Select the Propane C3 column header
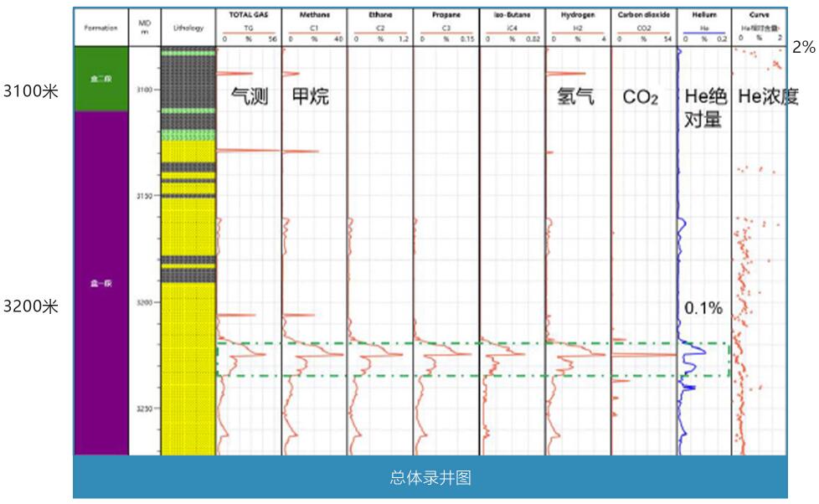The image size is (819, 504). point(446,15)
